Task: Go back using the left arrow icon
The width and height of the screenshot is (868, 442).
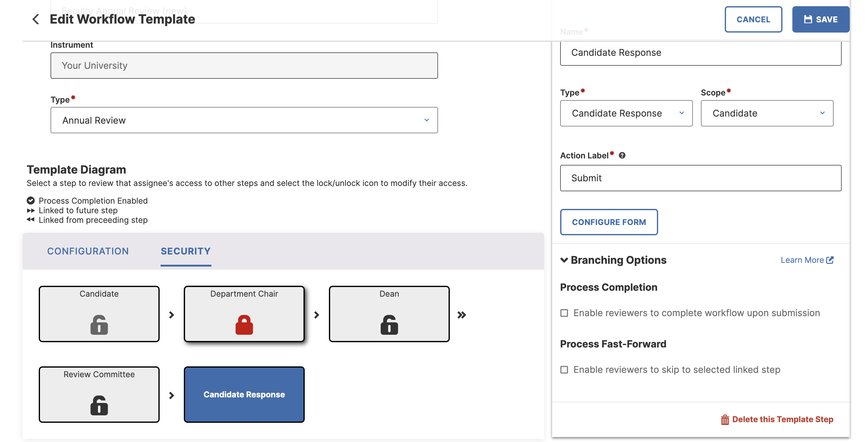Action: tap(36, 19)
